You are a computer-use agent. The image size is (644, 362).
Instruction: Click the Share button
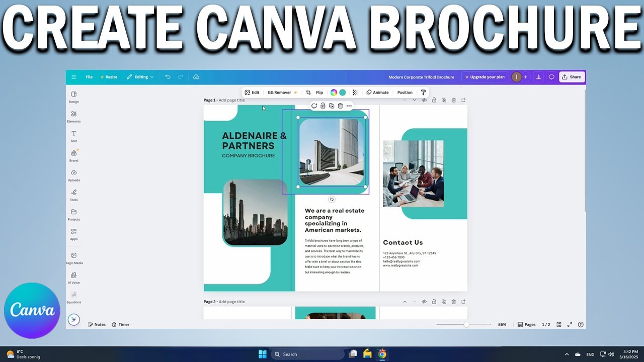point(572,77)
